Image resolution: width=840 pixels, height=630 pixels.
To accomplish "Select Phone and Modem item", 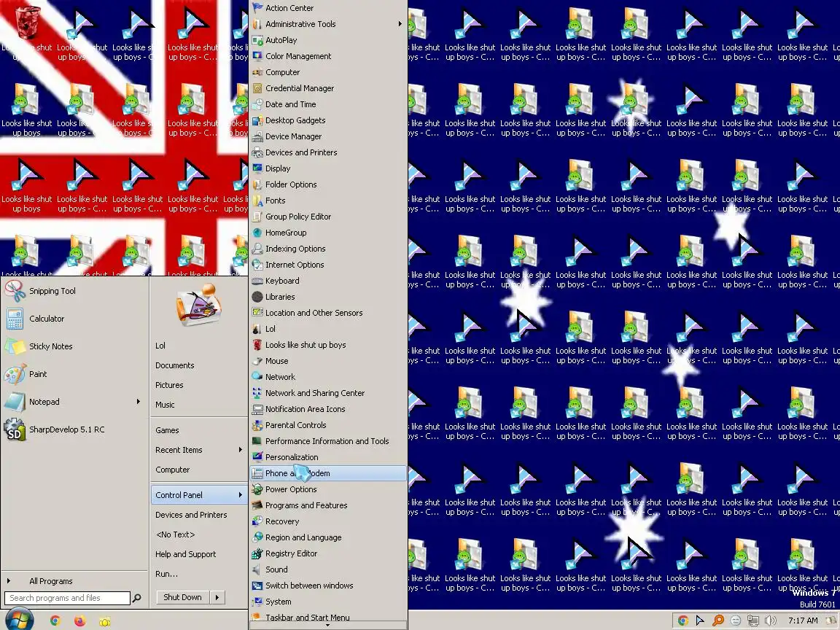I will (328, 473).
